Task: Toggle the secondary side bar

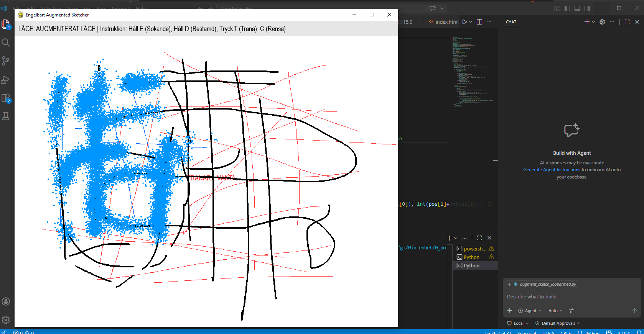Action: point(587,8)
